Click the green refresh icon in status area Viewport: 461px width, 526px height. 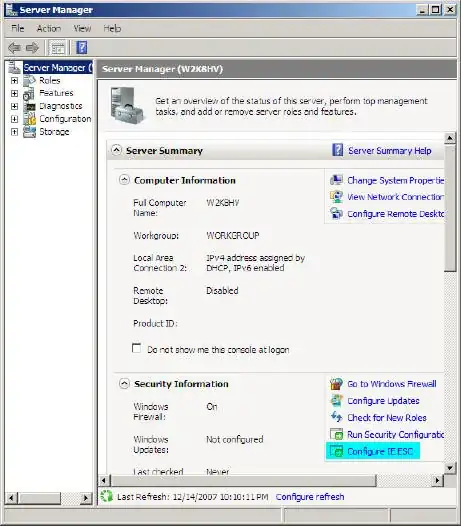coord(107,496)
